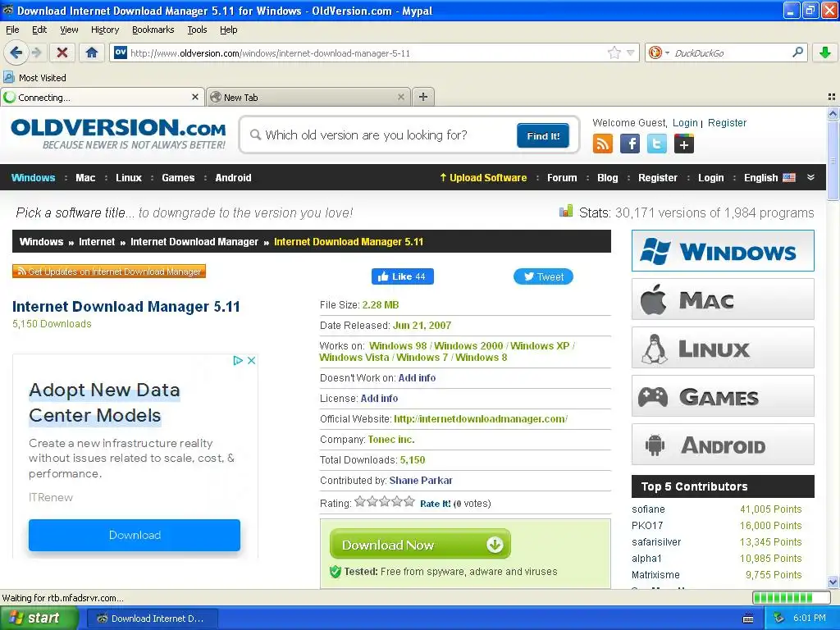Open the internetdownloadmanager.com official website link
This screenshot has height=630, width=840.
point(481,419)
